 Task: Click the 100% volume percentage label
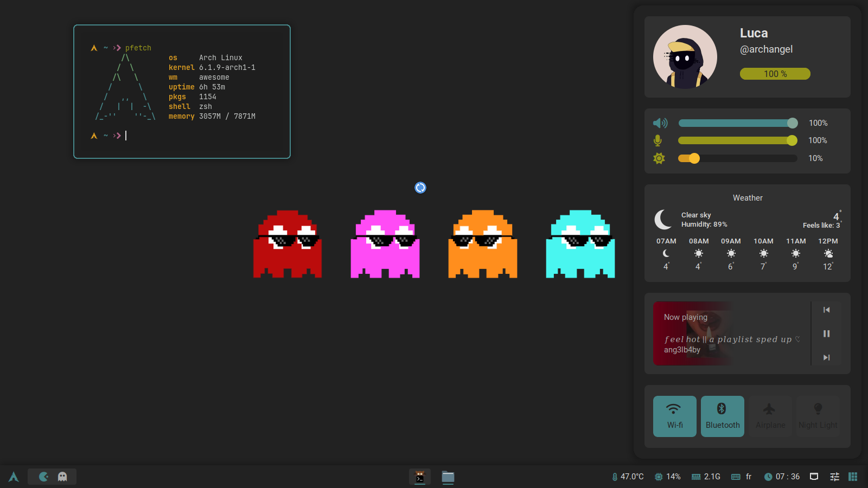[x=818, y=123]
